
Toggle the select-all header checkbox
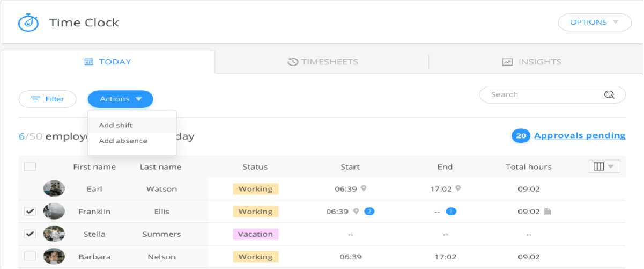pyautogui.click(x=30, y=166)
